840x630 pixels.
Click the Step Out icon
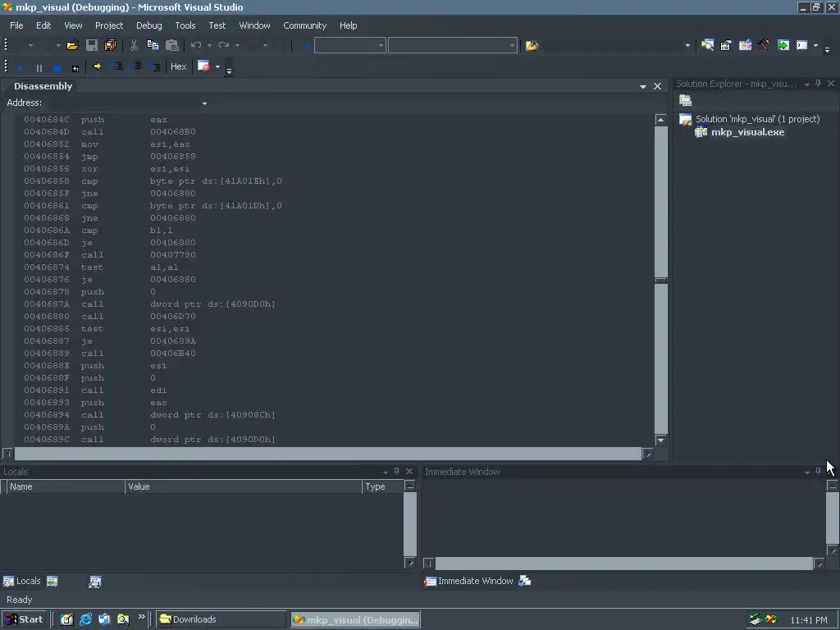(154, 66)
